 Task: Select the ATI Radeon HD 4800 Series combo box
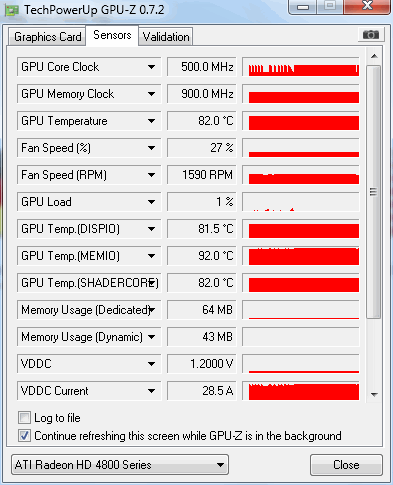(x=120, y=465)
